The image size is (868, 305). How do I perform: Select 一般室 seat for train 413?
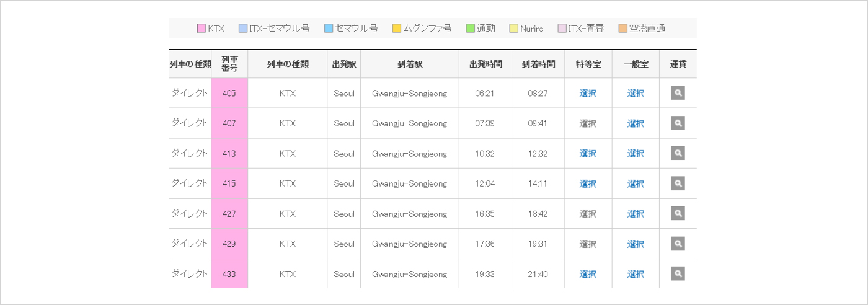point(635,154)
